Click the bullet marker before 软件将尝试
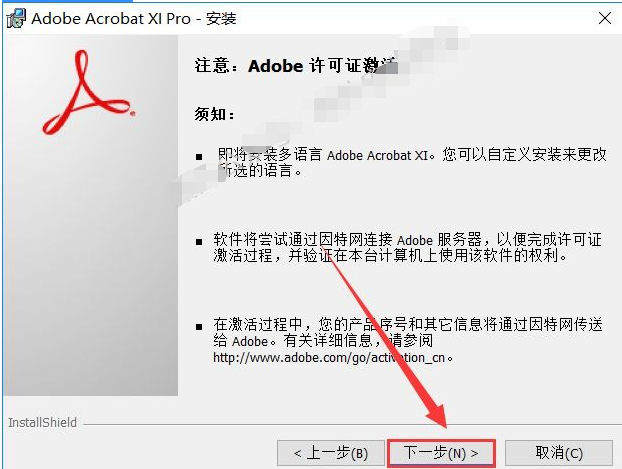The image size is (622, 469). 199,242
